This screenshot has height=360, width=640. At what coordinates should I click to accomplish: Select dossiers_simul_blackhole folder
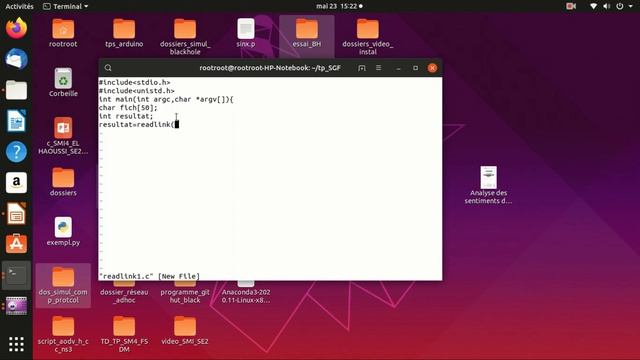point(185,37)
